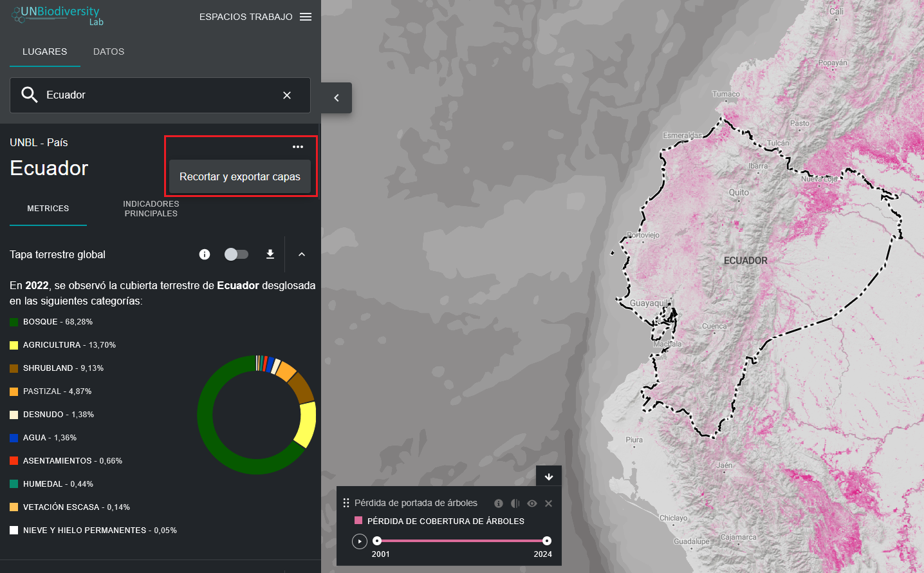The width and height of the screenshot is (924, 573).
Task: Show info for Tapa terrestre global
Action: (205, 254)
